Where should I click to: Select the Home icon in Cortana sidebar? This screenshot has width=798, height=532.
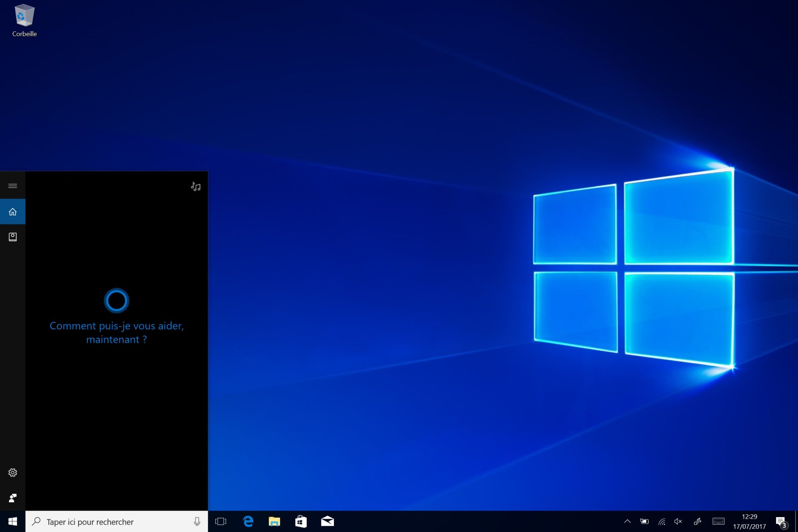[13, 211]
